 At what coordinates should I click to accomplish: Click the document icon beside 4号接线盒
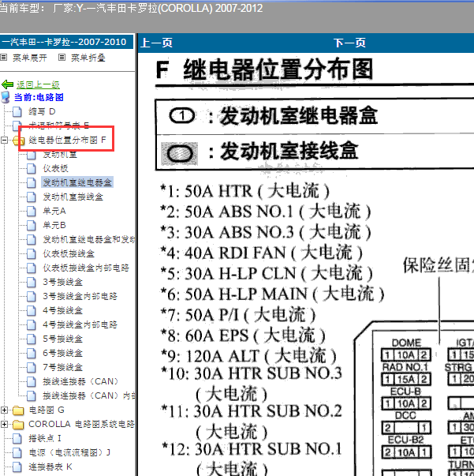coord(32,310)
